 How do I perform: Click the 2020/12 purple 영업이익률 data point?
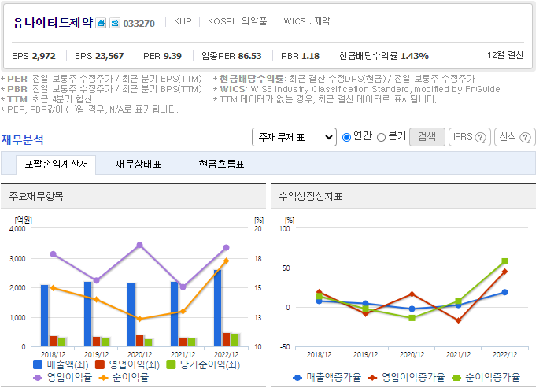pos(139,245)
